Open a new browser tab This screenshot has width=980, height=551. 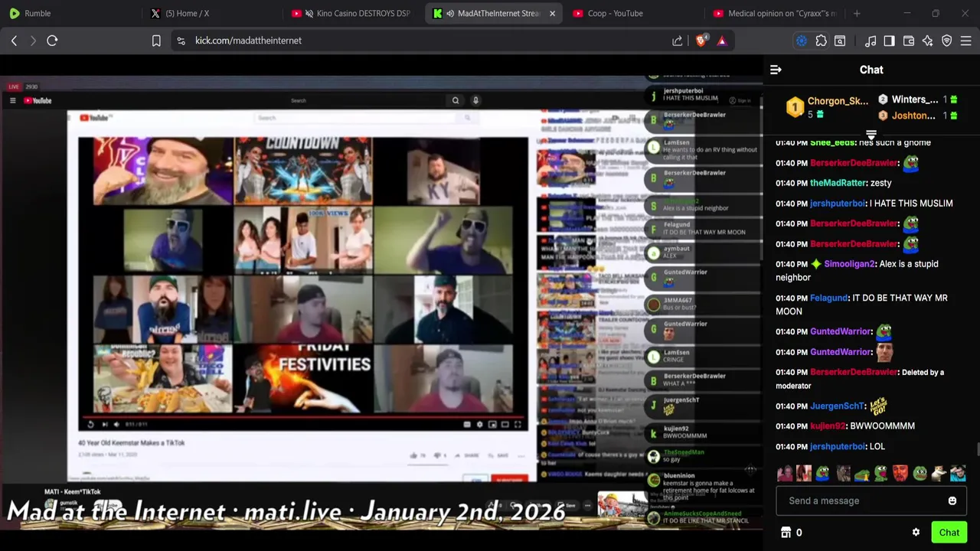click(857, 13)
